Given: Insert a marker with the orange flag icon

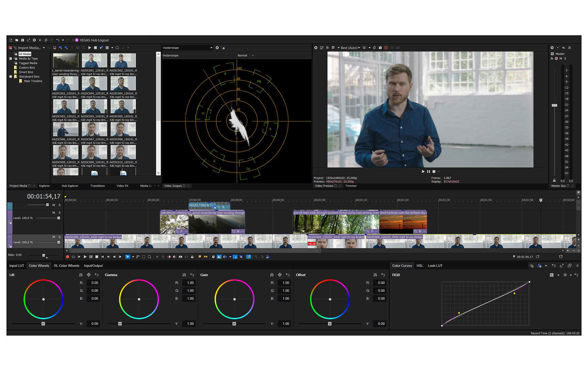Looking at the screenshot, I should 200,257.
